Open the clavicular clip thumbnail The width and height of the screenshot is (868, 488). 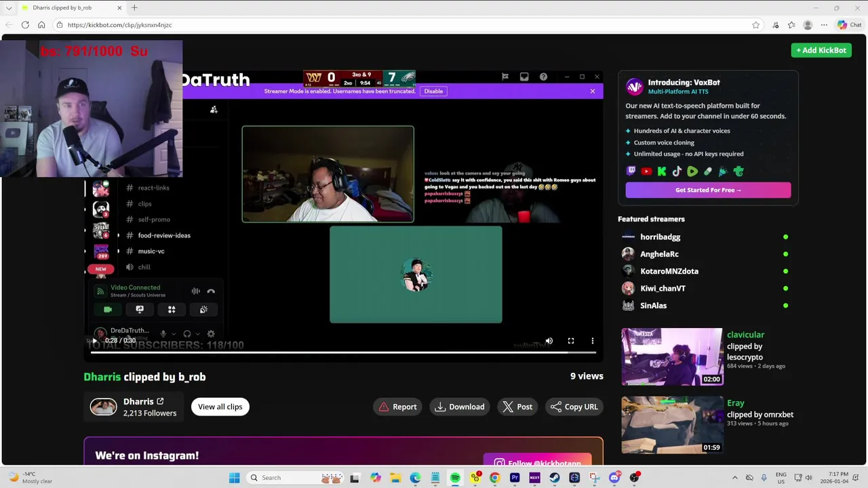click(x=672, y=357)
